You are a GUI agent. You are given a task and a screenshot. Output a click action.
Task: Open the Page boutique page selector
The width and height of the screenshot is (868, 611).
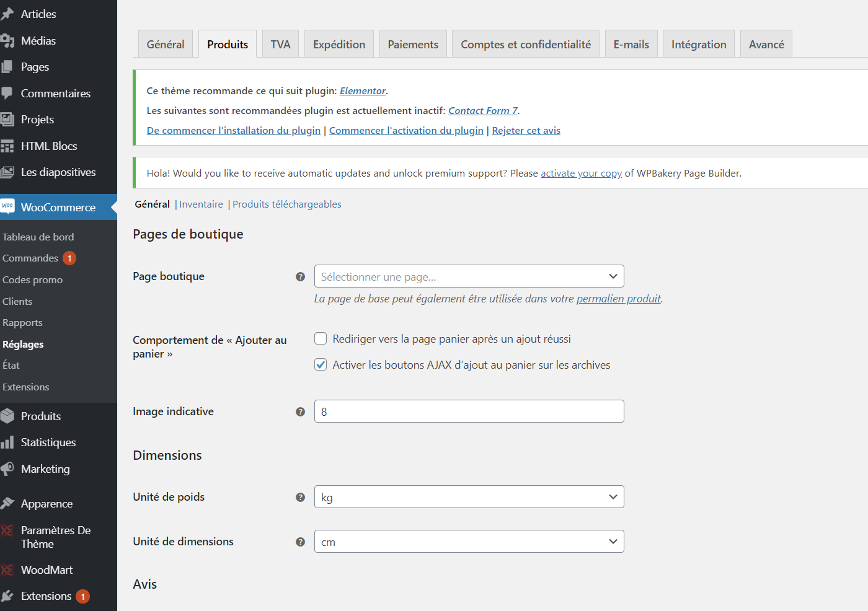tap(469, 276)
